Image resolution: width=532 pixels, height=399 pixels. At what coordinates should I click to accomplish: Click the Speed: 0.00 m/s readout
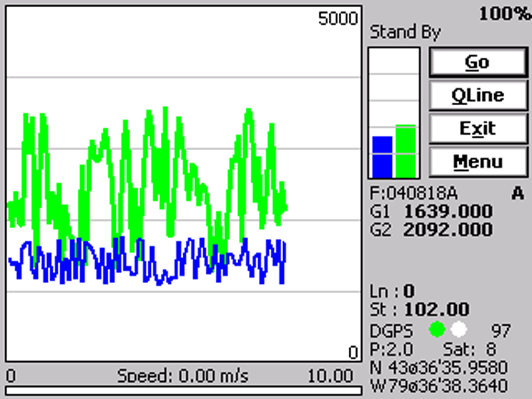click(x=183, y=375)
